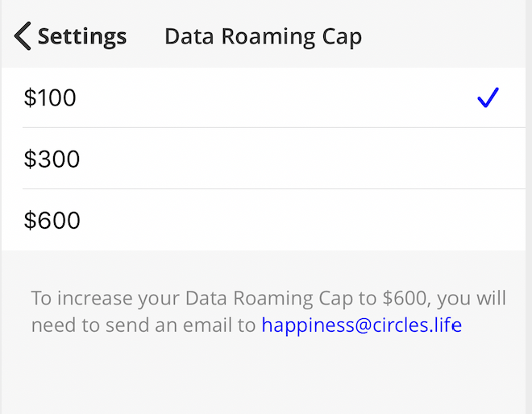Click the grey area below the email note
Viewport: 532px width, 414px height.
tap(266, 379)
